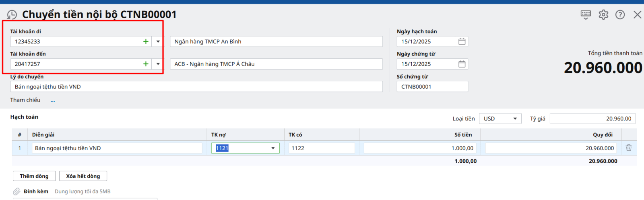644x200 pixels.
Task: Expand the Tài khoản đến dropdown
Action: [x=158, y=64]
